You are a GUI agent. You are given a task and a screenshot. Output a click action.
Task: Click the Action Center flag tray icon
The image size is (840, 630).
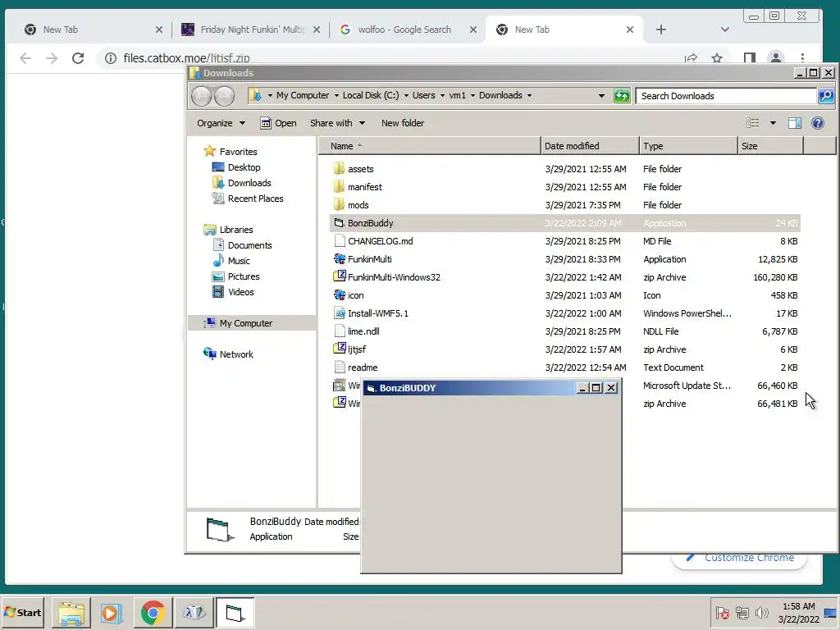(722, 612)
